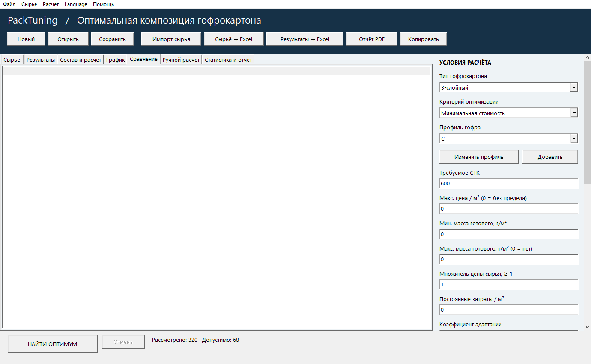Click Добавить to add a profile
Image resolution: width=591 pixels, height=364 pixels.
click(x=550, y=157)
